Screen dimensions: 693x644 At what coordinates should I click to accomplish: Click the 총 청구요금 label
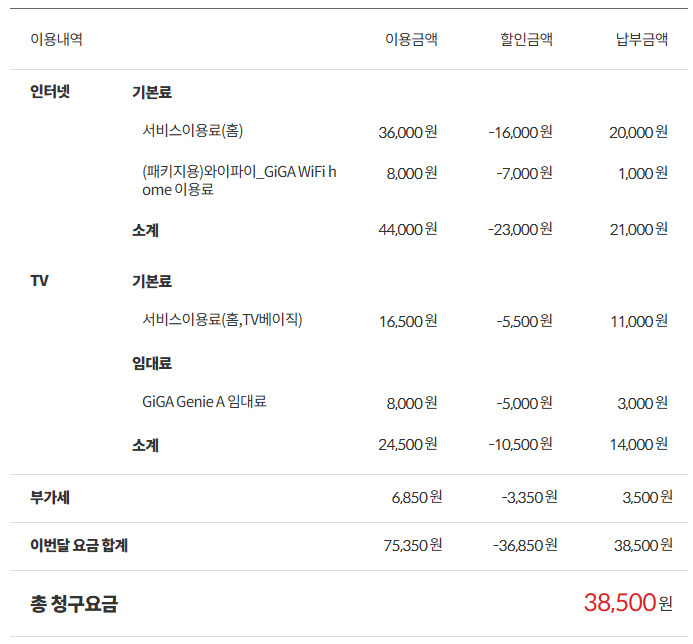[74, 603]
